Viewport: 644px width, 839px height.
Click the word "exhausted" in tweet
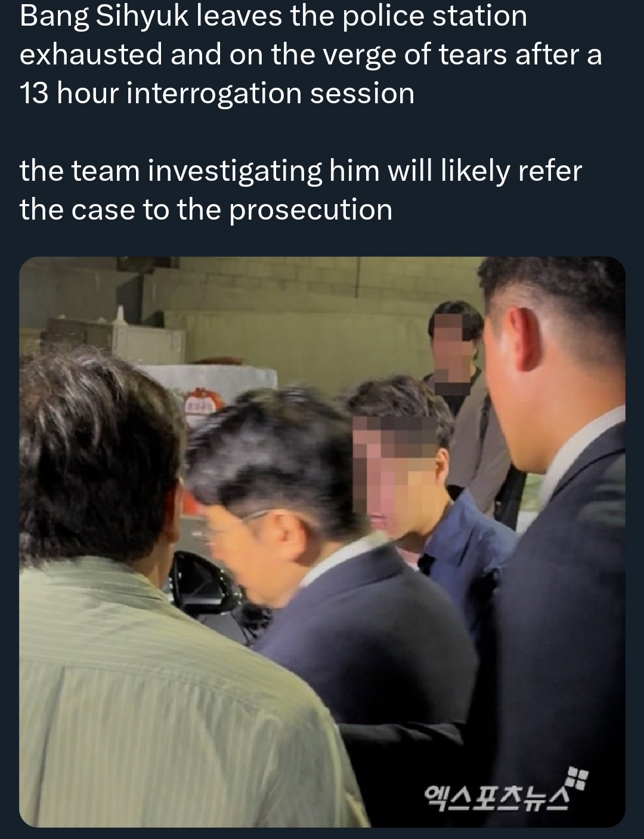91,54
